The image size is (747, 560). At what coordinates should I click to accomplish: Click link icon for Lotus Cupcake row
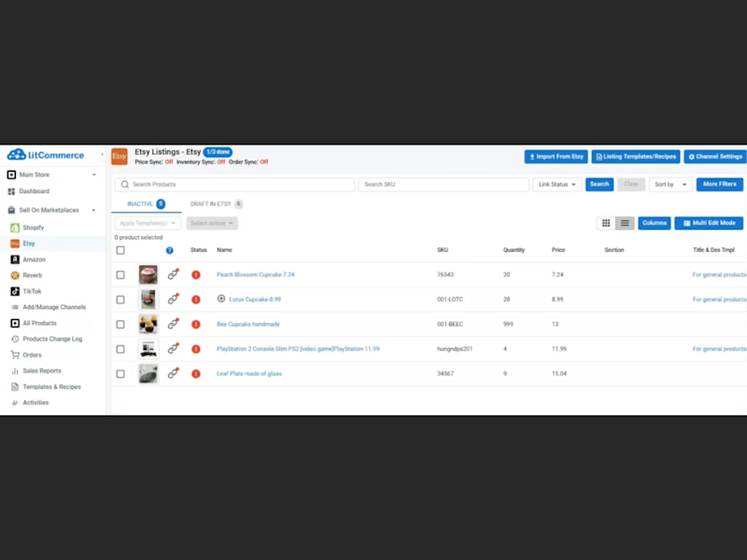pos(173,299)
